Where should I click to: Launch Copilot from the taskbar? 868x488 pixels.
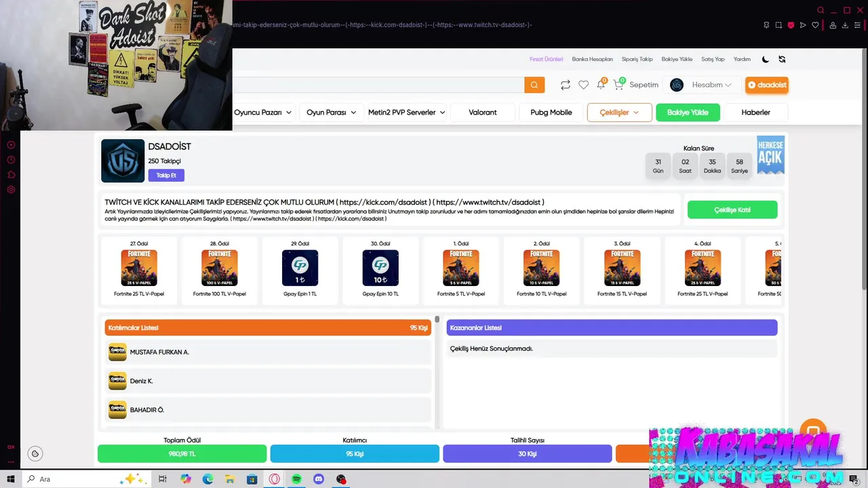click(x=186, y=479)
